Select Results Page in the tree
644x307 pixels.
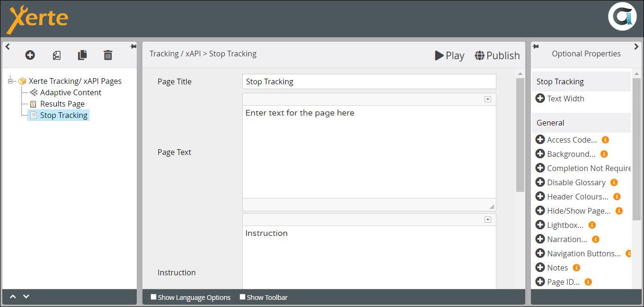(62, 104)
